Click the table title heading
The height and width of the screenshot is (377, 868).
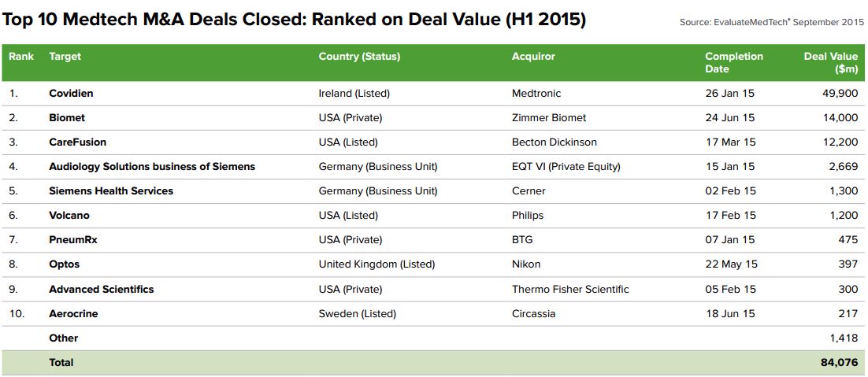pyautogui.click(x=294, y=19)
